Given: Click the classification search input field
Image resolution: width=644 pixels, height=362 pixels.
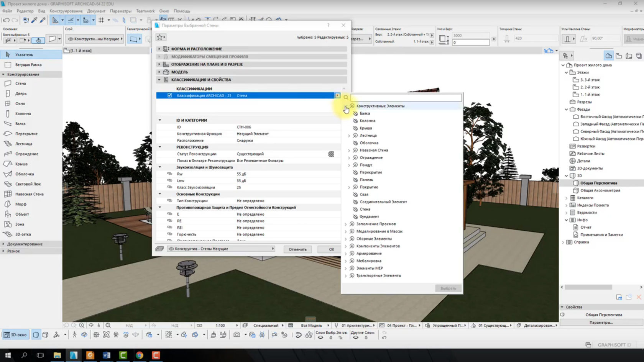Looking at the screenshot, I should coord(406,98).
